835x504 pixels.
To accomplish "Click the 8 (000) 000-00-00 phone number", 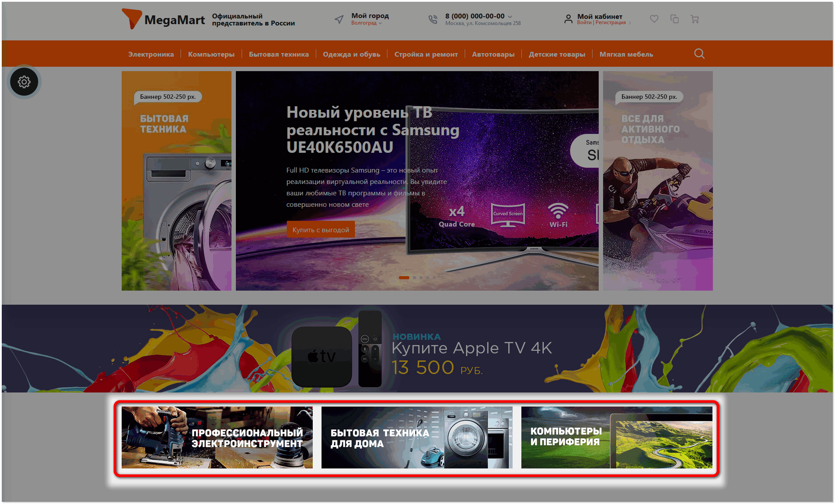I will (x=475, y=16).
